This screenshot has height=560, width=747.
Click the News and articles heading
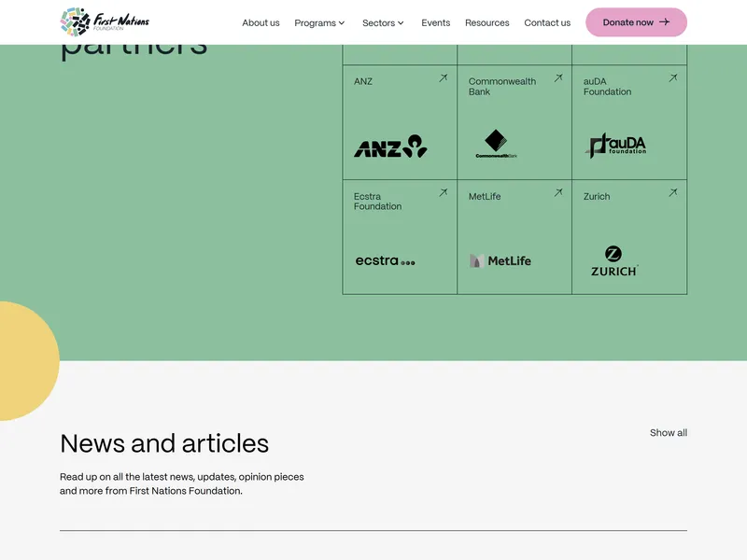164,443
